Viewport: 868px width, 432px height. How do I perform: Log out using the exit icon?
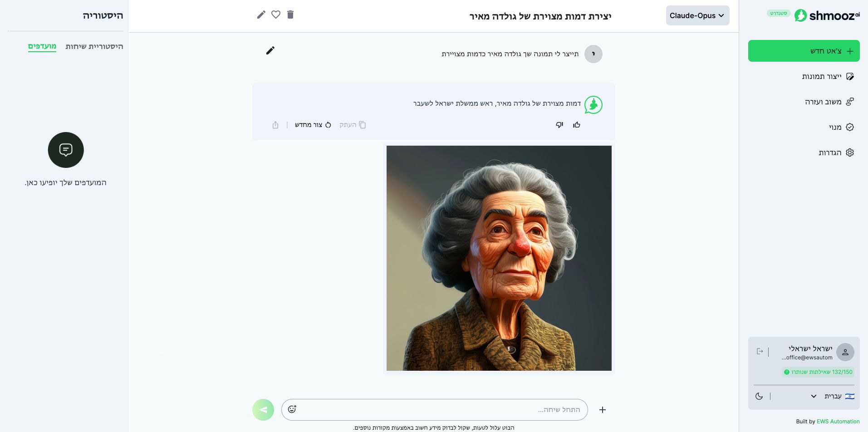tap(760, 351)
